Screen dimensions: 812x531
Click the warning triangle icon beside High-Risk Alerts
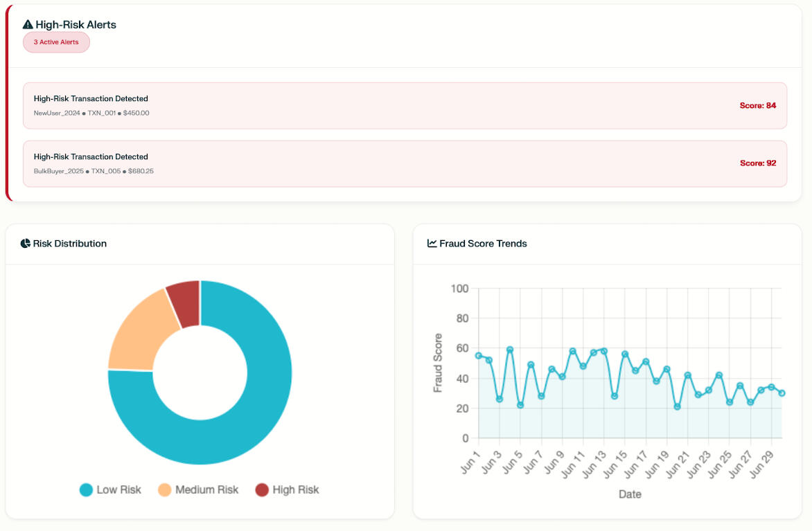pyautogui.click(x=28, y=25)
